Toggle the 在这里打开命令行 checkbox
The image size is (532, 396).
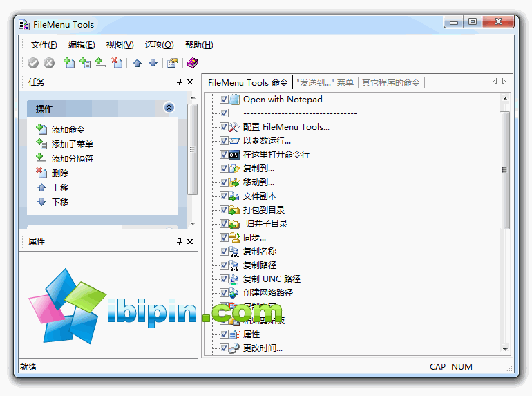coord(224,155)
